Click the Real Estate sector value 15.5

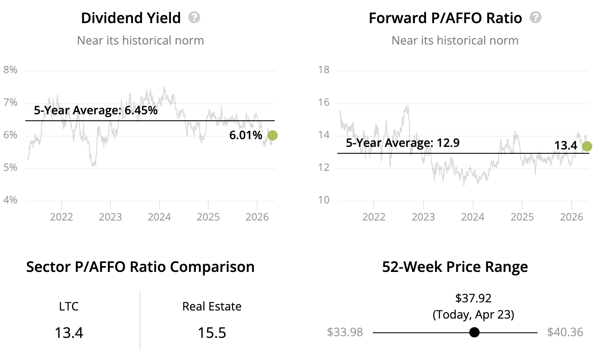pyautogui.click(x=212, y=333)
